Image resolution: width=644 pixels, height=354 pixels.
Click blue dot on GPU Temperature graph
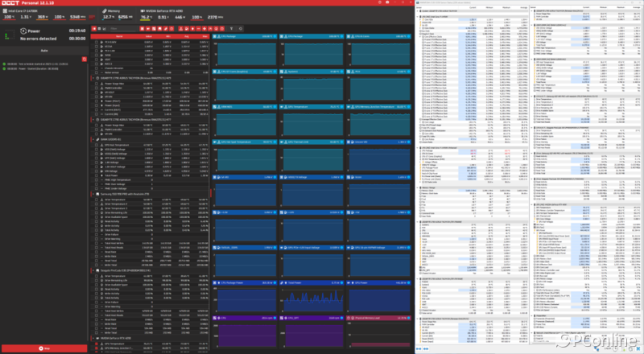341,107
